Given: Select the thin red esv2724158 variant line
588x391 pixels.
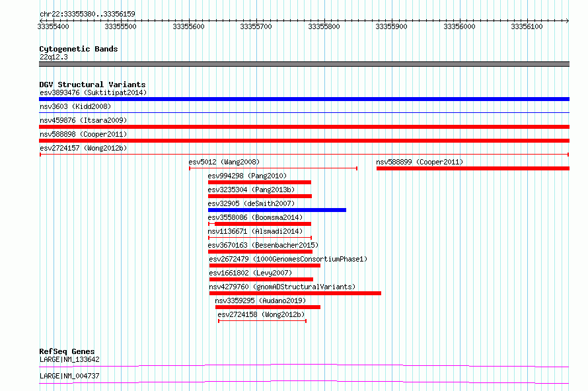Looking at the screenshot, I should (x=262, y=321).
